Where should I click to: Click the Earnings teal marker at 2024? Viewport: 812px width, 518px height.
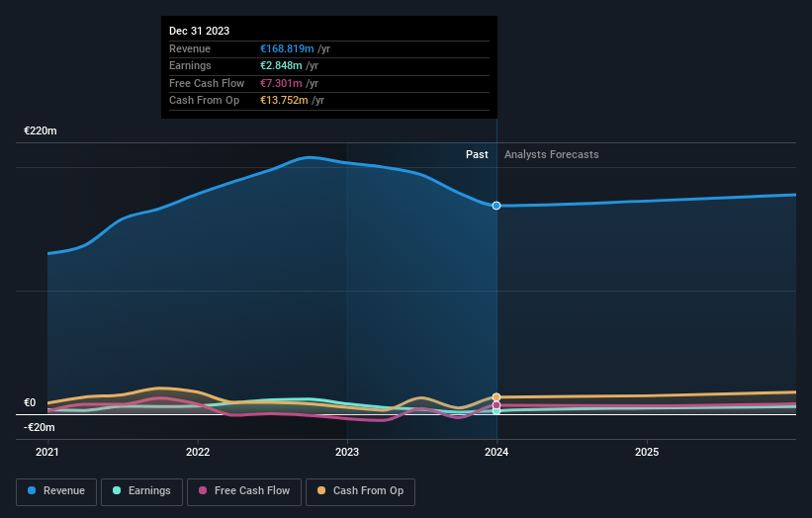496,411
